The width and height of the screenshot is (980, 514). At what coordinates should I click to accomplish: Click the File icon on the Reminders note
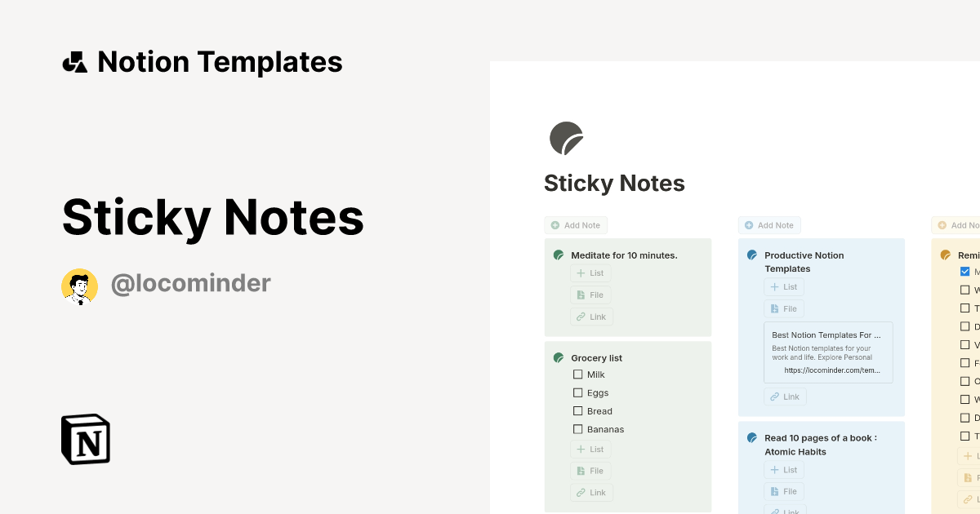point(969,477)
